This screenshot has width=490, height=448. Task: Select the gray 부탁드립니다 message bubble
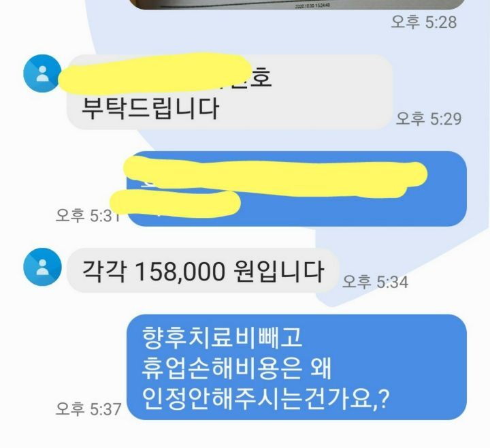pyautogui.click(x=230, y=92)
